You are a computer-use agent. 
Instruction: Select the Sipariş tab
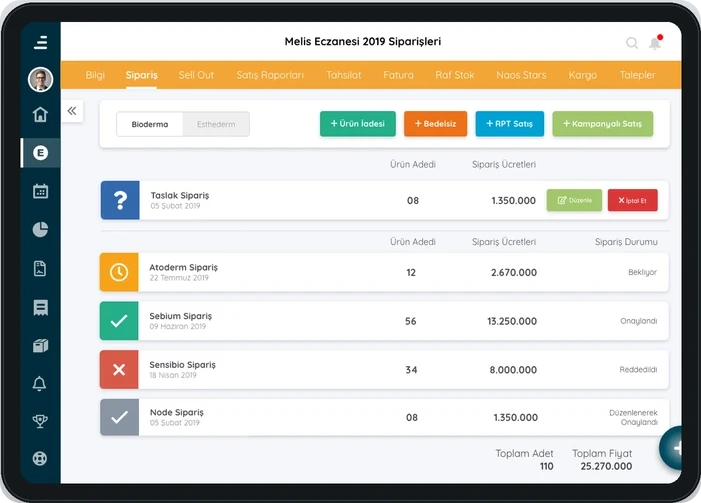[x=141, y=75]
